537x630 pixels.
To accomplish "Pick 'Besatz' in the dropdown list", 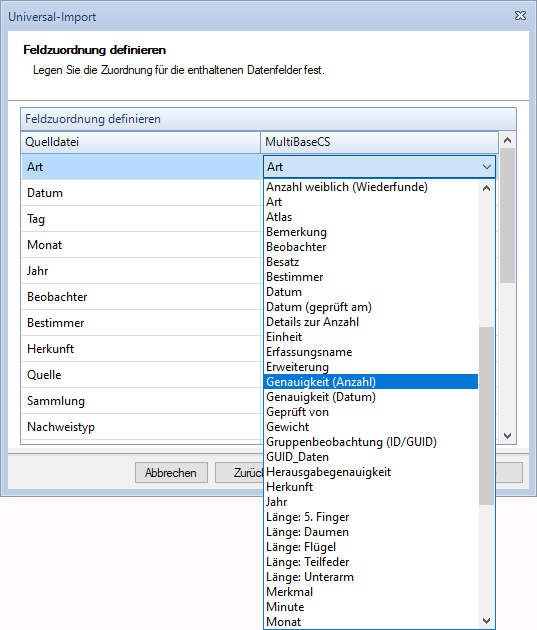I will coord(371,262).
